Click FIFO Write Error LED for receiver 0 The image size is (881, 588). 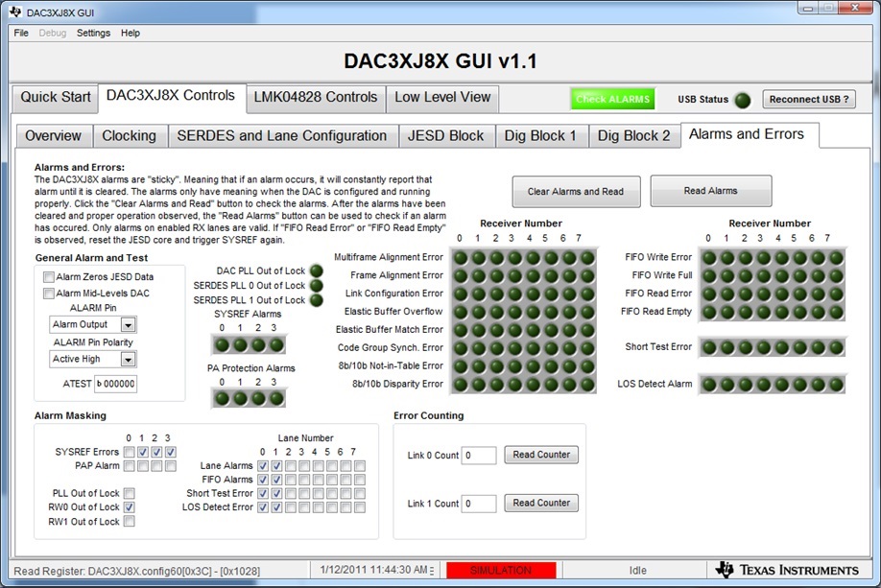tap(709, 258)
